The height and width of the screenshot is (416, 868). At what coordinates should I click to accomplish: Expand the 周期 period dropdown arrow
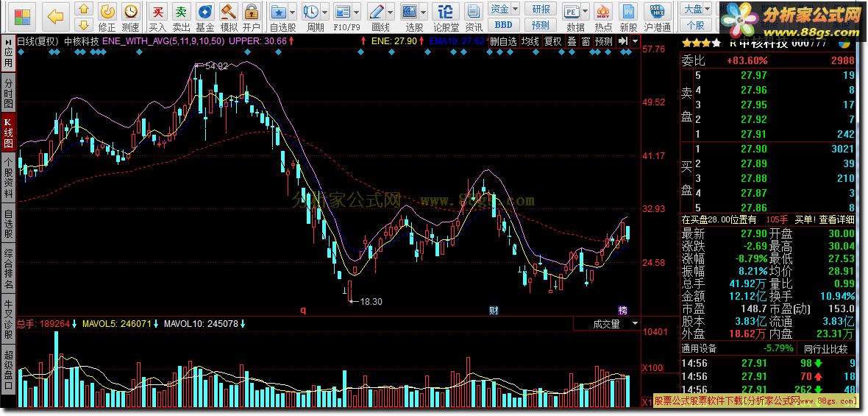click(x=324, y=11)
